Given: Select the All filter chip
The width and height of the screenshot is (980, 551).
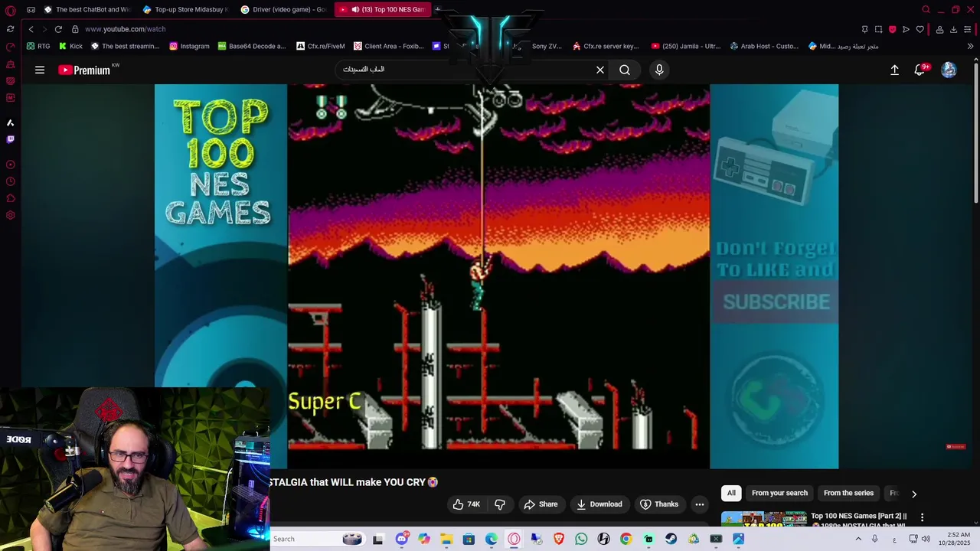Looking at the screenshot, I should (x=731, y=493).
